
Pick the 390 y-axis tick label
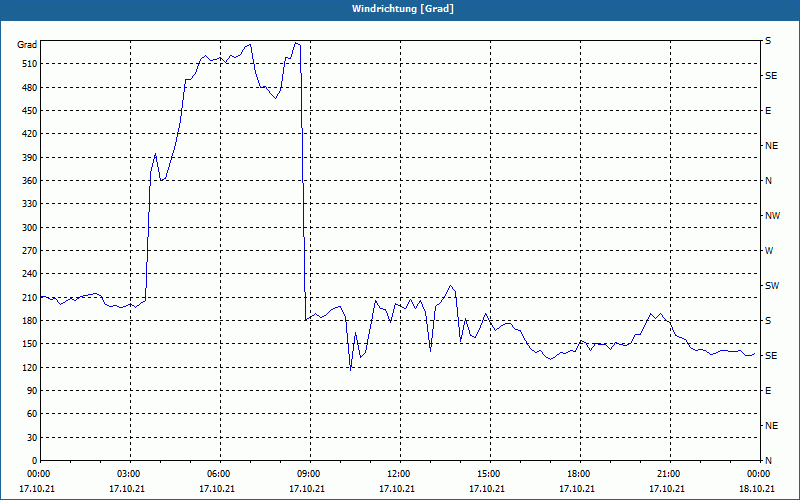tap(30, 157)
